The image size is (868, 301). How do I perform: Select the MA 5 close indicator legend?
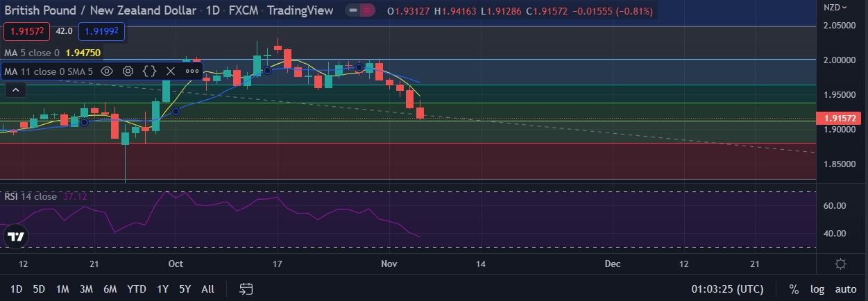point(32,52)
